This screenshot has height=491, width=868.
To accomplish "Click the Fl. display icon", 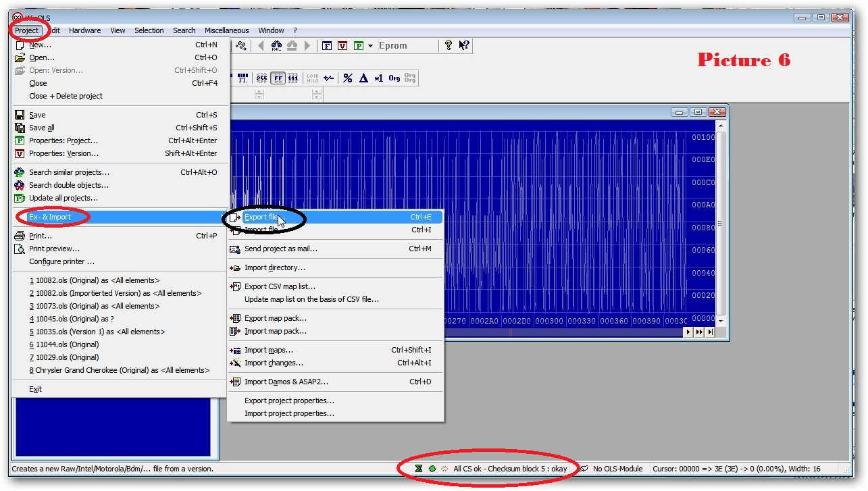I will click(x=242, y=78).
